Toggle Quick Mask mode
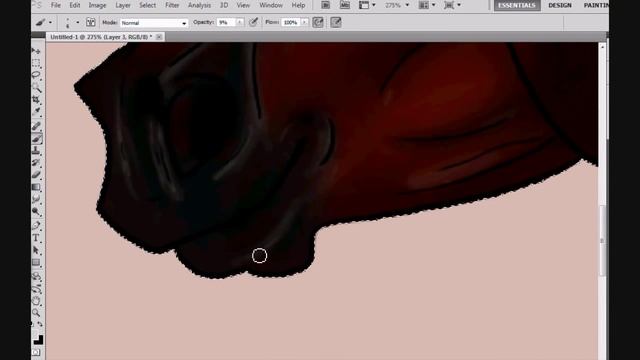This screenshot has height=360, width=640. click(36, 353)
